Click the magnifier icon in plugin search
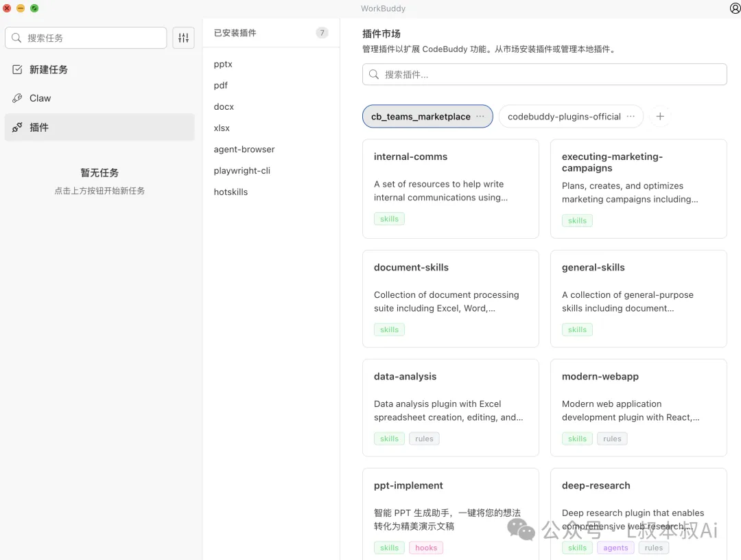Screen dimensions: 741x560 point(374,74)
